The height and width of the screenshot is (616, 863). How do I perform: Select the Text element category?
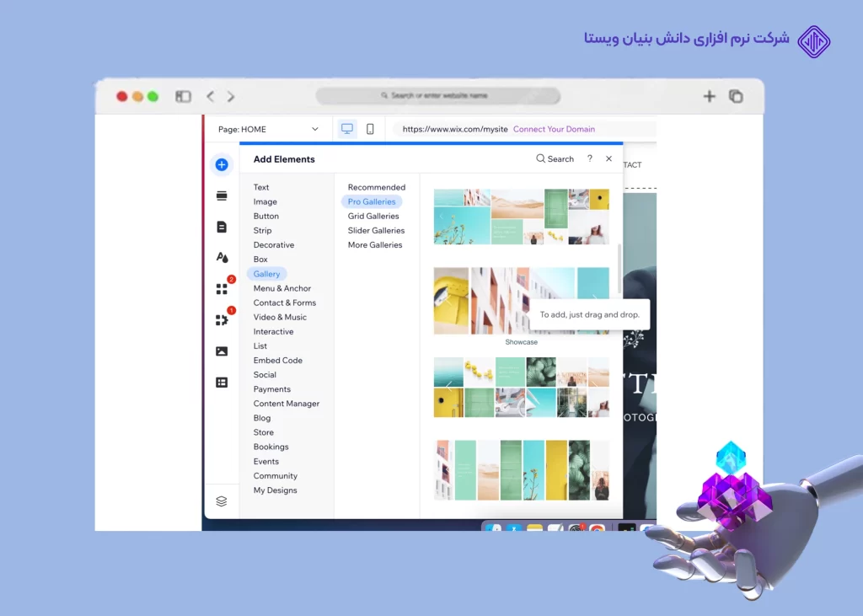[261, 187]
